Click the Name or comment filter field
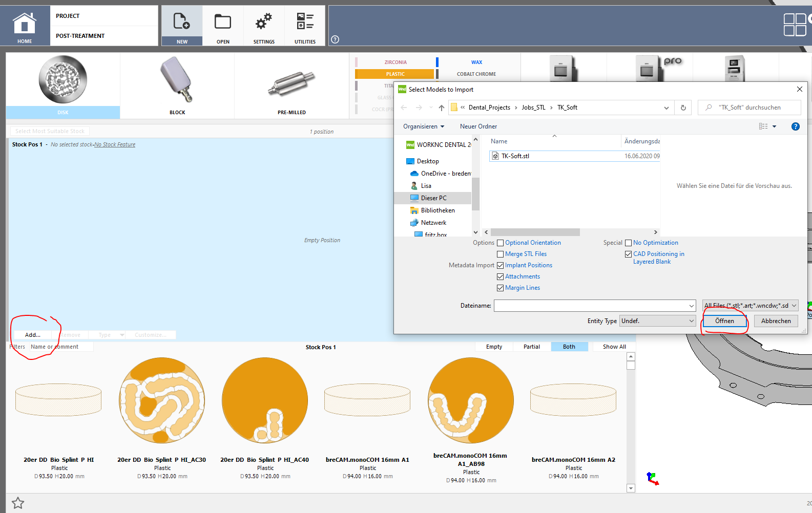Screen dimensions: 812x513 60,347
